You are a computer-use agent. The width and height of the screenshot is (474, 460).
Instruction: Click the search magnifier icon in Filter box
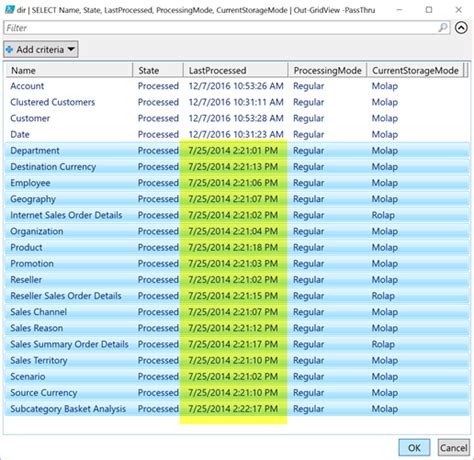[x=443, y=28]
